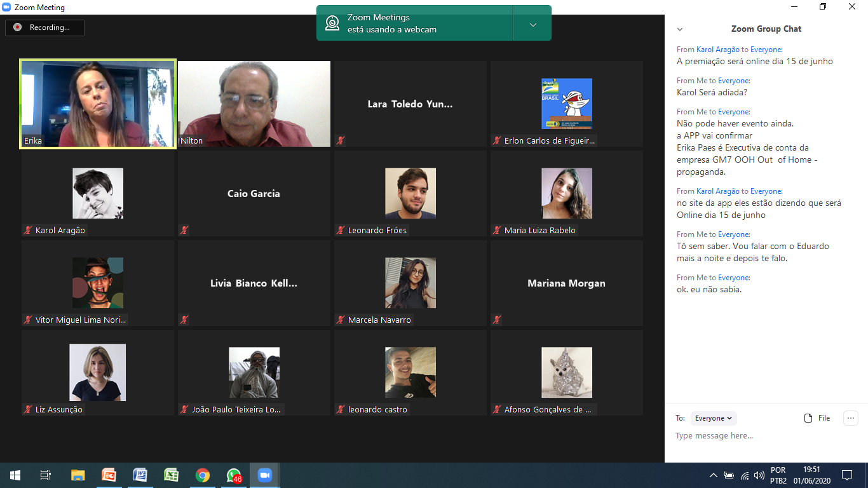Viewport: 868px width, 488px height.
Task: Click the muted mic icon on the Livia Bianco tile
Action: pyautogui.click(x=184, y=320)
